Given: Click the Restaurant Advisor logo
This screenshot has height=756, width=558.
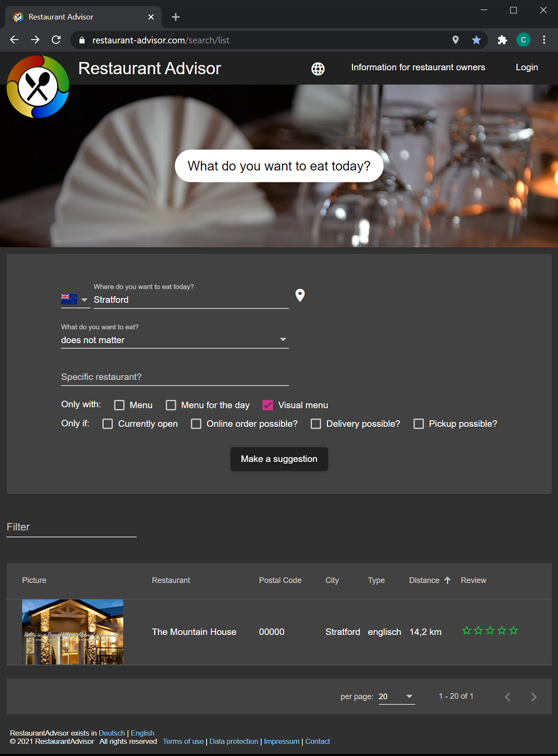Looking at the screenshot, I should click(x=38, y=87).
